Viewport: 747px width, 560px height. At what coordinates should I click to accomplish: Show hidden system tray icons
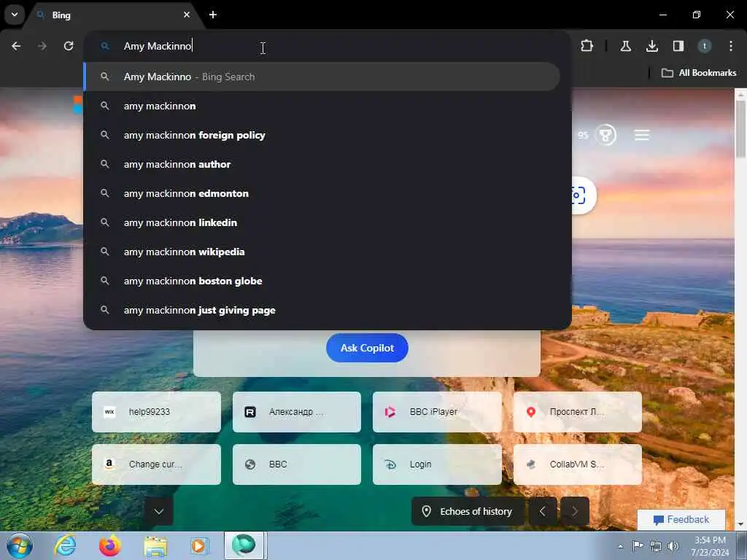click(x=620, y=546)
